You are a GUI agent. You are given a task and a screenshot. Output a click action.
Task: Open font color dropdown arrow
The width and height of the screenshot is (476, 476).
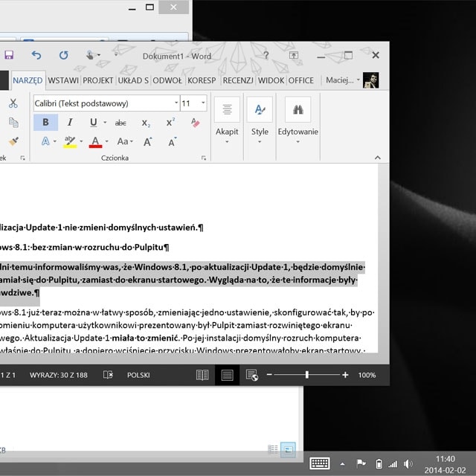tap(106, 141)
